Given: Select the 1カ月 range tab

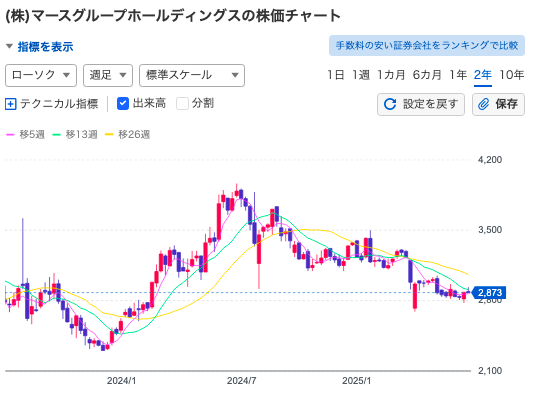Looking at the screenshot, I should [391, 75].
